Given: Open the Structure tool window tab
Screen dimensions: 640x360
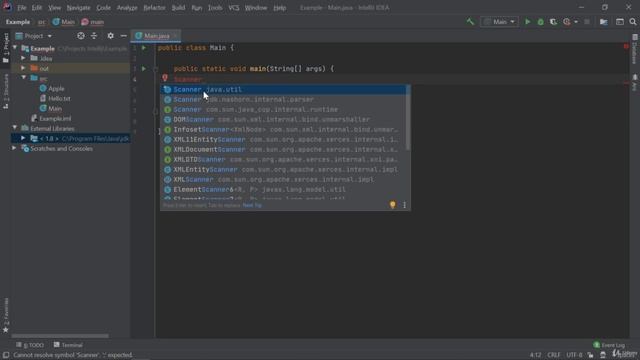Looking at the screenshot, I should [x=6, y=91].
